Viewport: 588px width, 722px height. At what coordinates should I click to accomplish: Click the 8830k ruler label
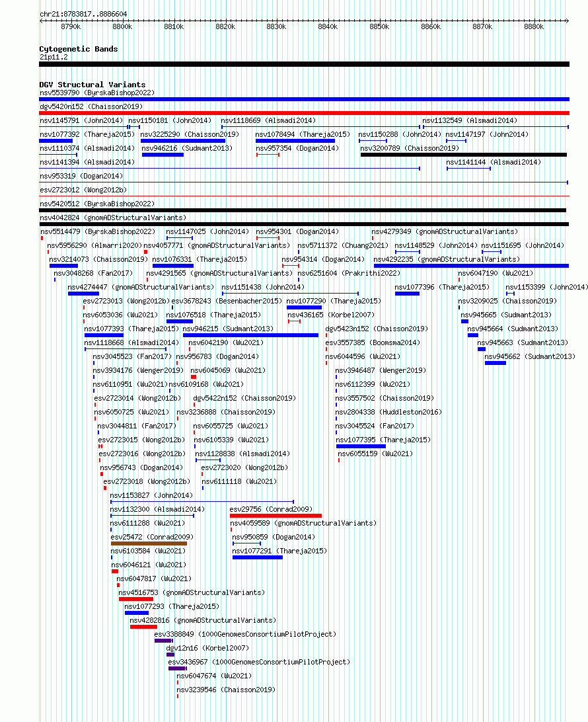pyautogui.click(x=276, y=26)
